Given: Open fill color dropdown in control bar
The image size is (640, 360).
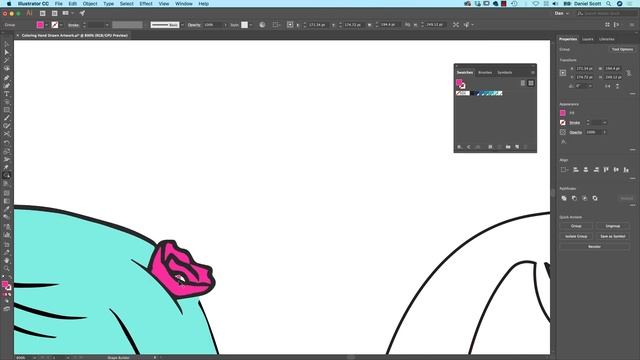Looking at the screenshot, I should pos(47,25).
